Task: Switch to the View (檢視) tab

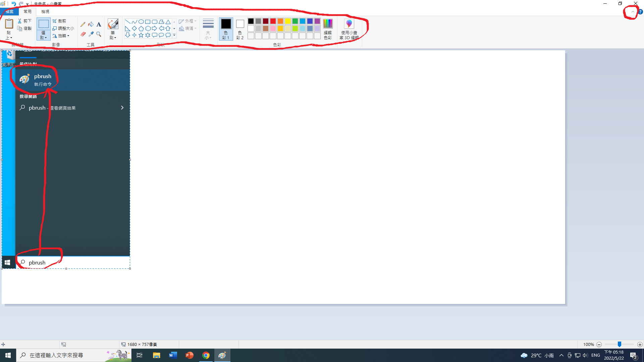Action: click(x=45, y=12)
